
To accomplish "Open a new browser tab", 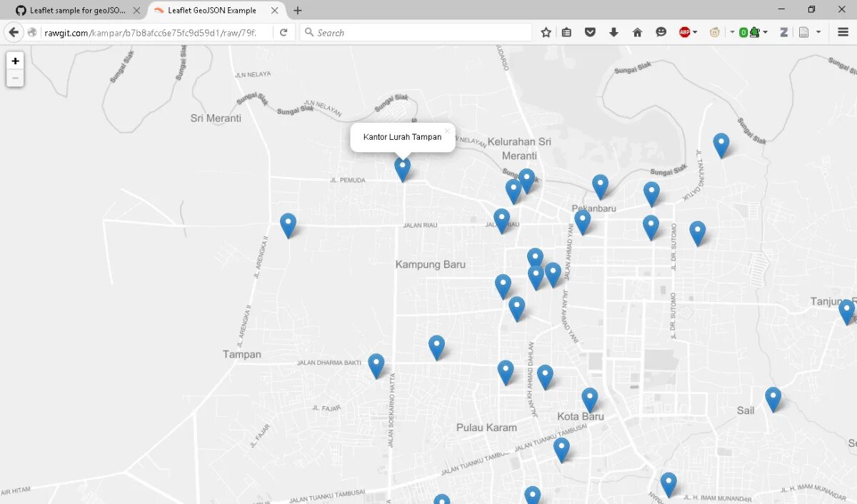I will [298, 11].
